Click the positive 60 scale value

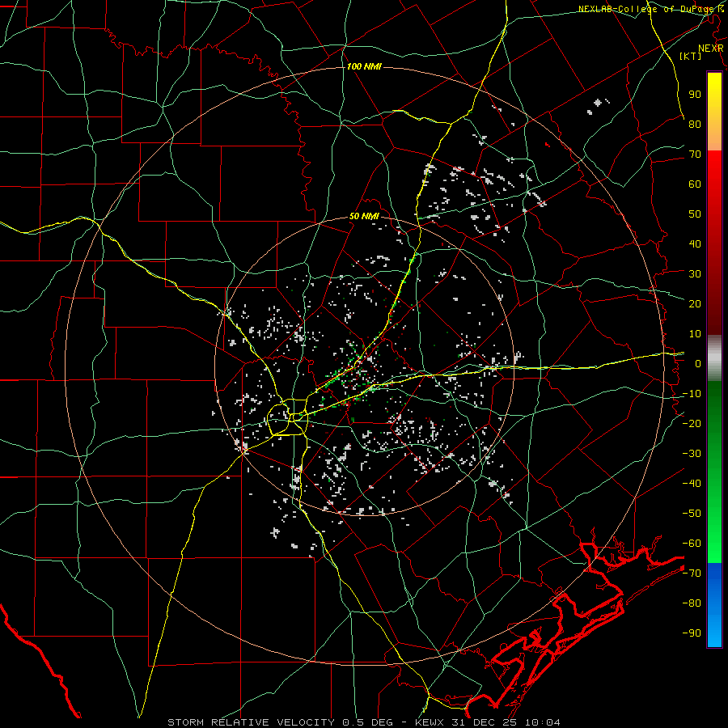click(x=695, y=184)
